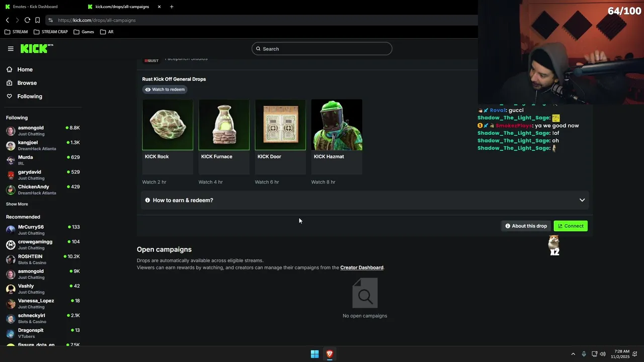Reload the page
Viewport: 644px width, 362px height.
point(27,20)
